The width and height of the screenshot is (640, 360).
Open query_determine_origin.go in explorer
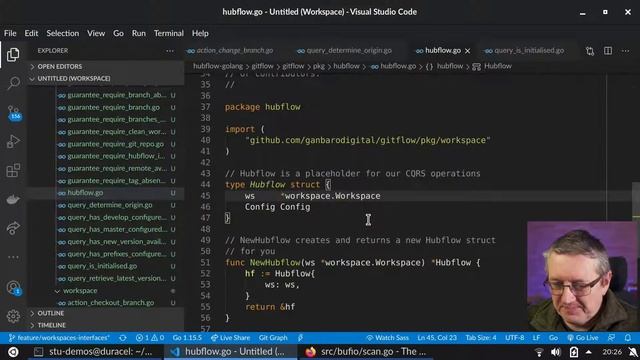[110, 205]
